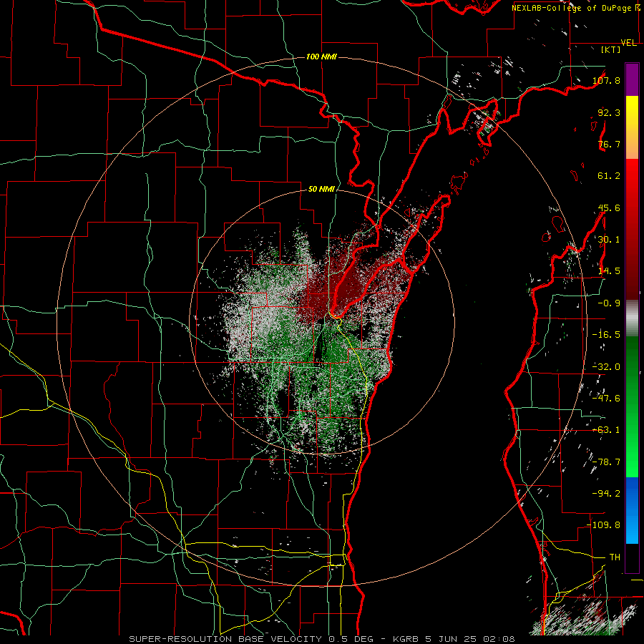Click the "0.5 DEG" elevation in the caption
Viewport: 644px width, 644px height.
pyautogui.click(x=351, y=639)
